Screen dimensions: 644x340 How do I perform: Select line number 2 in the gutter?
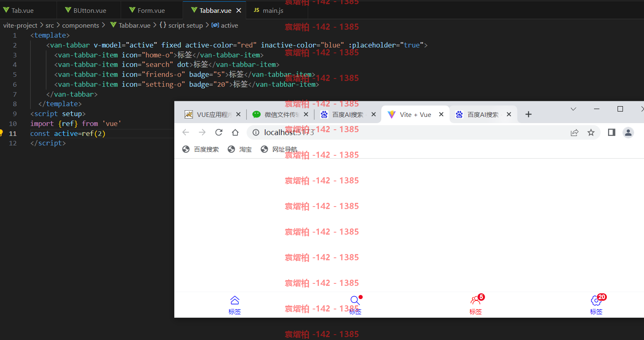(x=15, y=45)
